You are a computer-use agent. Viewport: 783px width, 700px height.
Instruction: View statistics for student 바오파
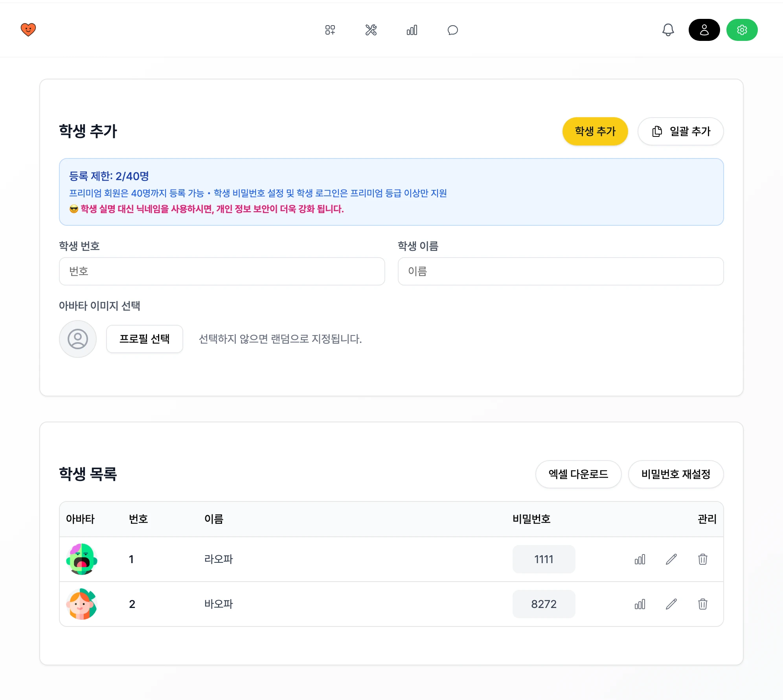(640, 604)
